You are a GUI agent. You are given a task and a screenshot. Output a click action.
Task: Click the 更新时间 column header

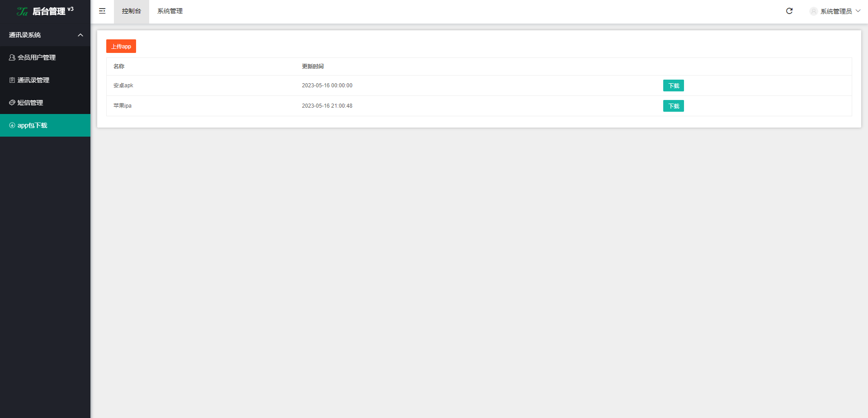click(x=313, y=66)
